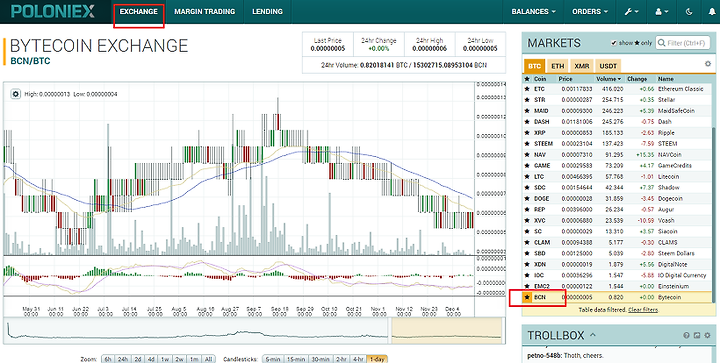Click the star next to MAID
The height and width of the screenshot is (363, 720).
[527, 111]
